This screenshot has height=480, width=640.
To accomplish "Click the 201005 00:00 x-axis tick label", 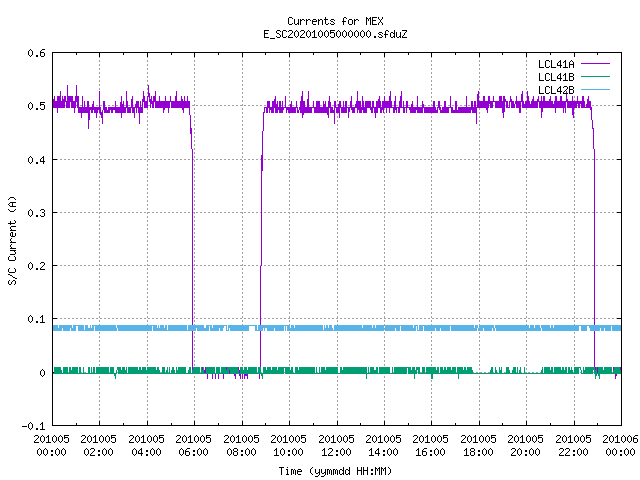I will pos(51,445).
